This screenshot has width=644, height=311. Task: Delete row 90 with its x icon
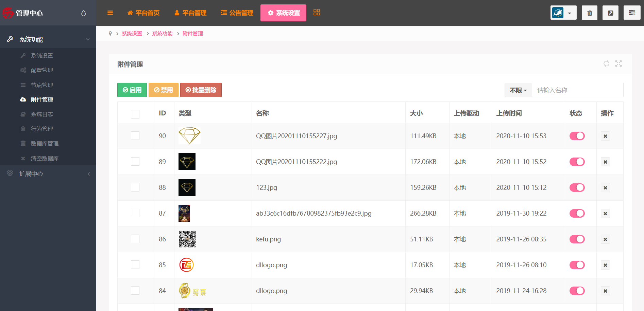tap(605, 136)
